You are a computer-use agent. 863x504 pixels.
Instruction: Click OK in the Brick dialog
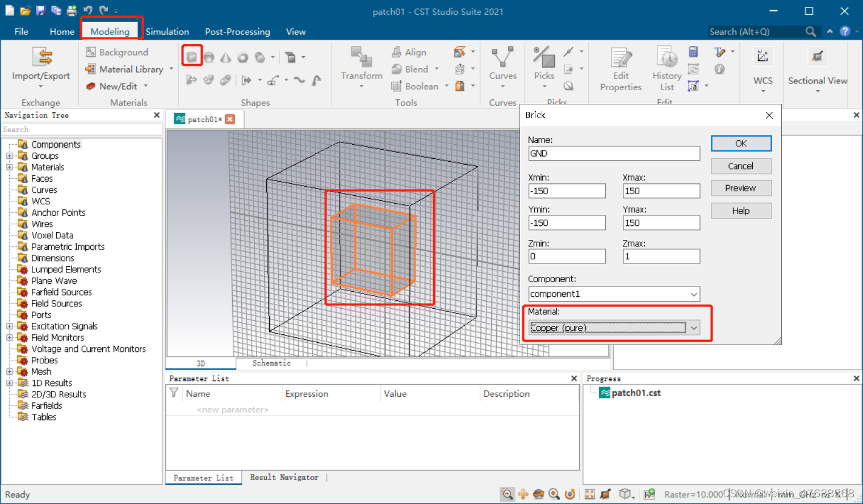tap(741, 144)
